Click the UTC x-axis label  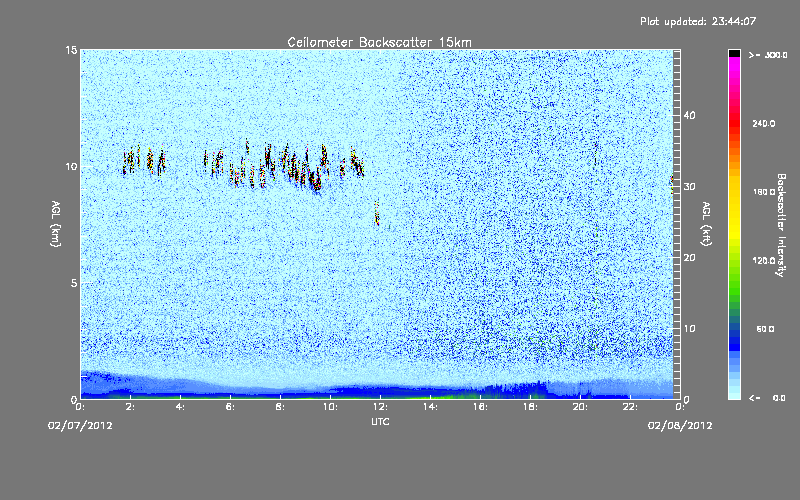tap(380, 421)
